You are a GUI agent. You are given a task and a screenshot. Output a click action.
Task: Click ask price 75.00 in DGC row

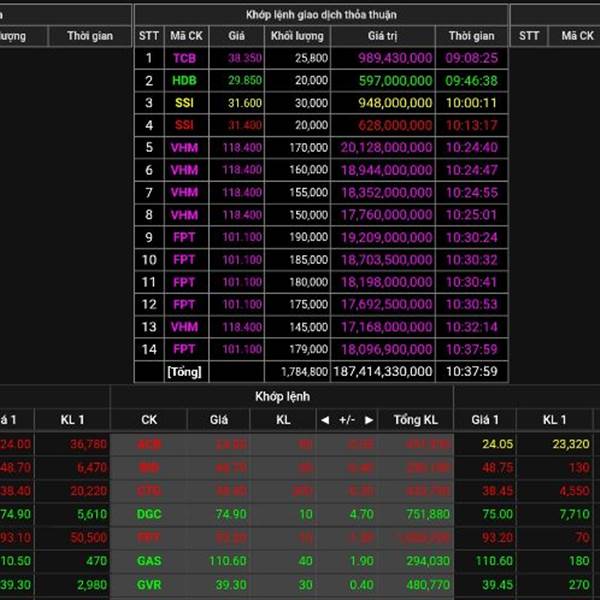[497, 514]
